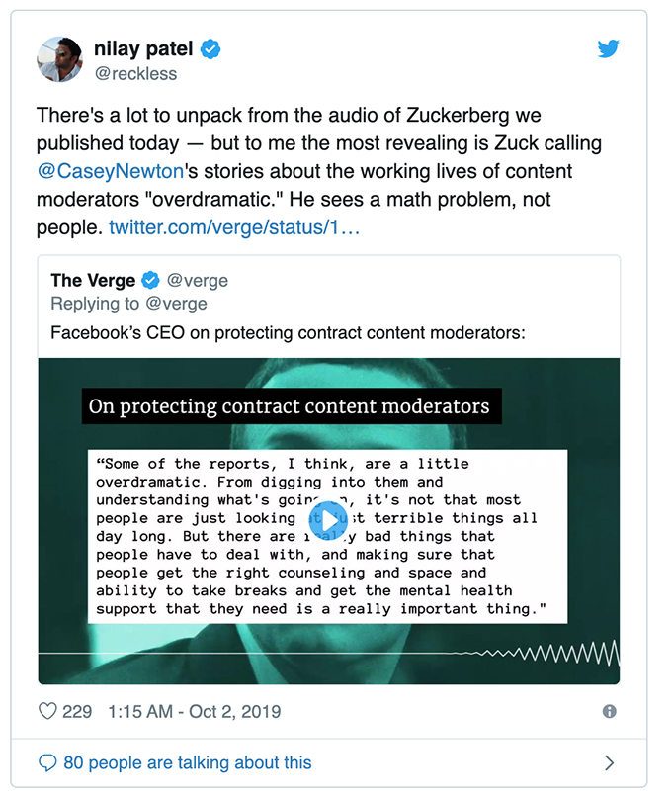
Task: Click the nilay patel display name
Action: coord(143,48)
